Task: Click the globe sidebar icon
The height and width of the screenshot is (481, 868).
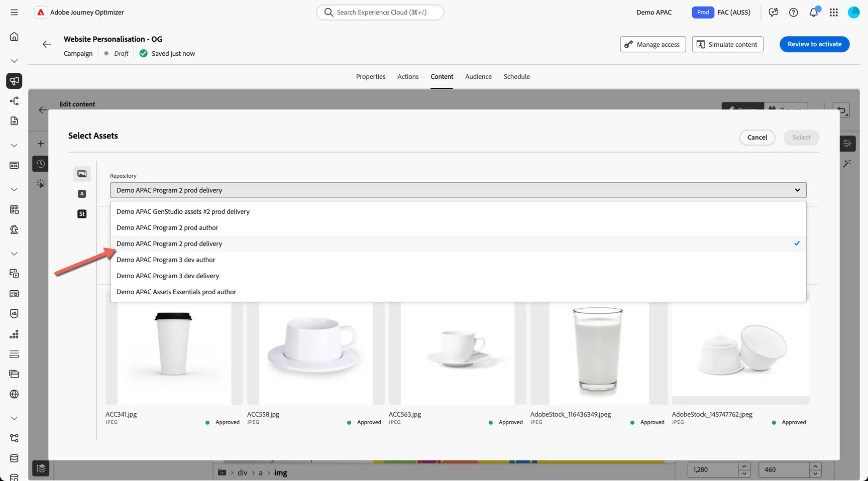Action: [x=14, y=394]
